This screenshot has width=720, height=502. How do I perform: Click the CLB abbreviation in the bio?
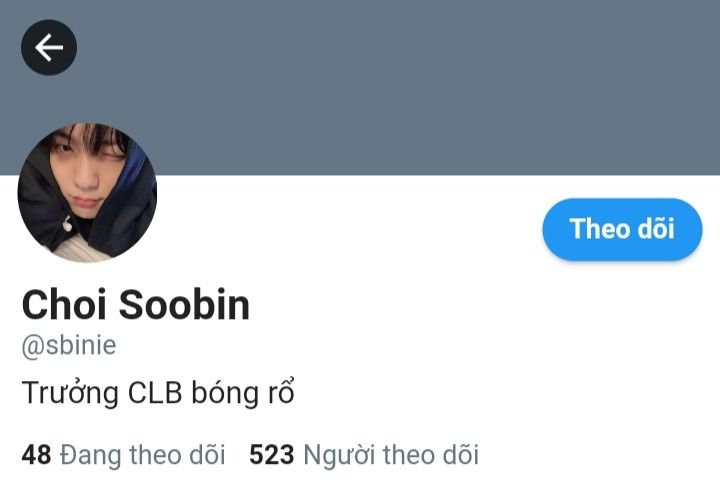coord(155,393)
